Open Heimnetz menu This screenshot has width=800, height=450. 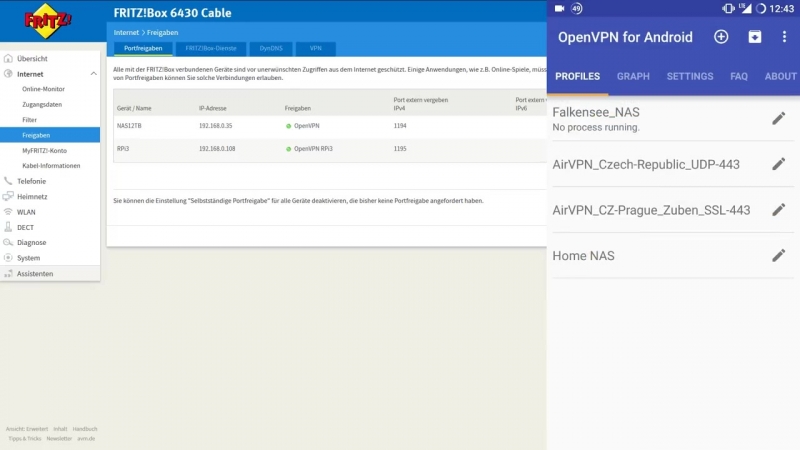tap(32, 196)
